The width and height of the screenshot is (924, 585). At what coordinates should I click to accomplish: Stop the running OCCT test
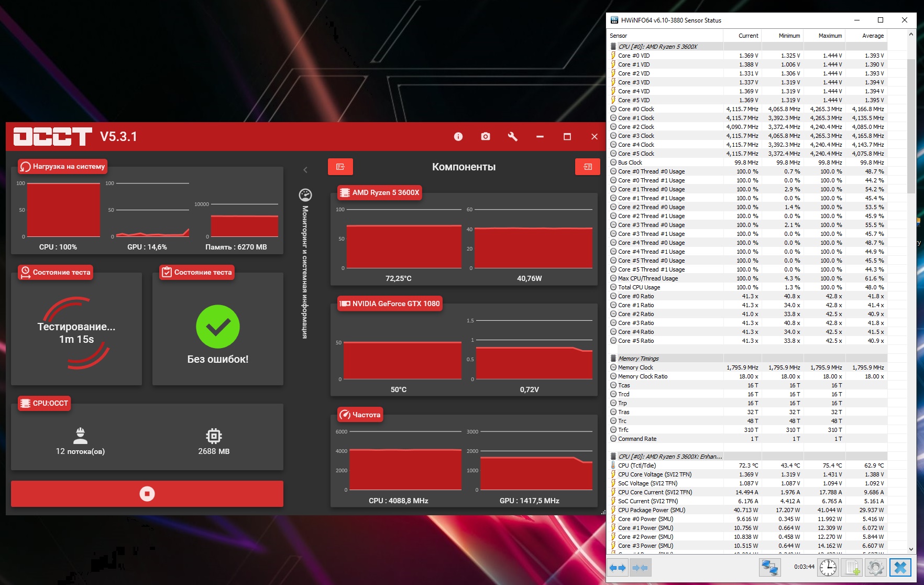[147, 494]
